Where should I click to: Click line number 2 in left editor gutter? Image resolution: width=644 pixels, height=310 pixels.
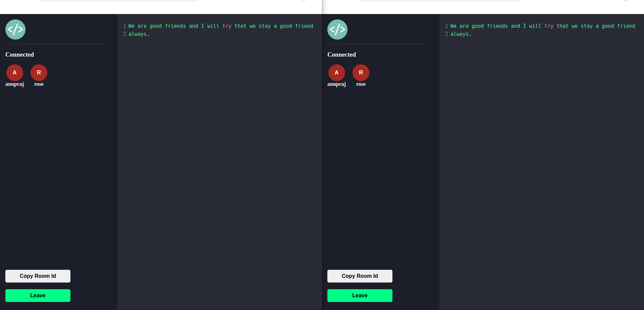[x=124, y=34]
